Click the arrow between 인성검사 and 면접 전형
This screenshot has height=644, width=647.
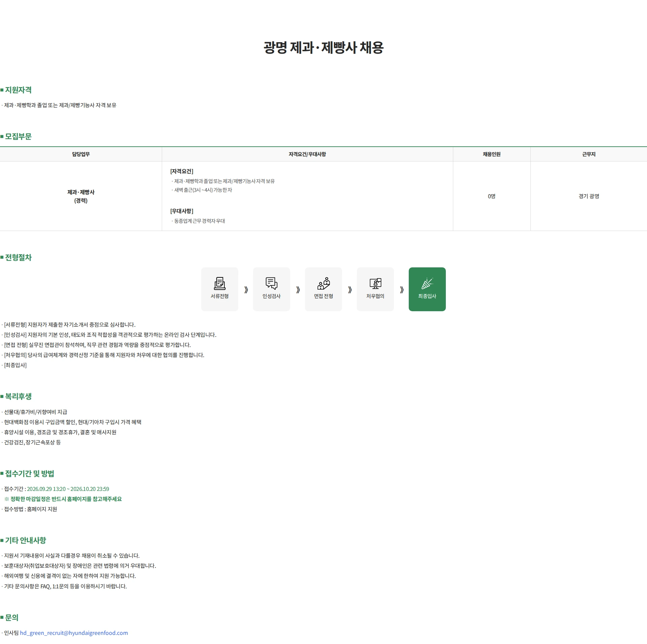(x=298, y=290)
